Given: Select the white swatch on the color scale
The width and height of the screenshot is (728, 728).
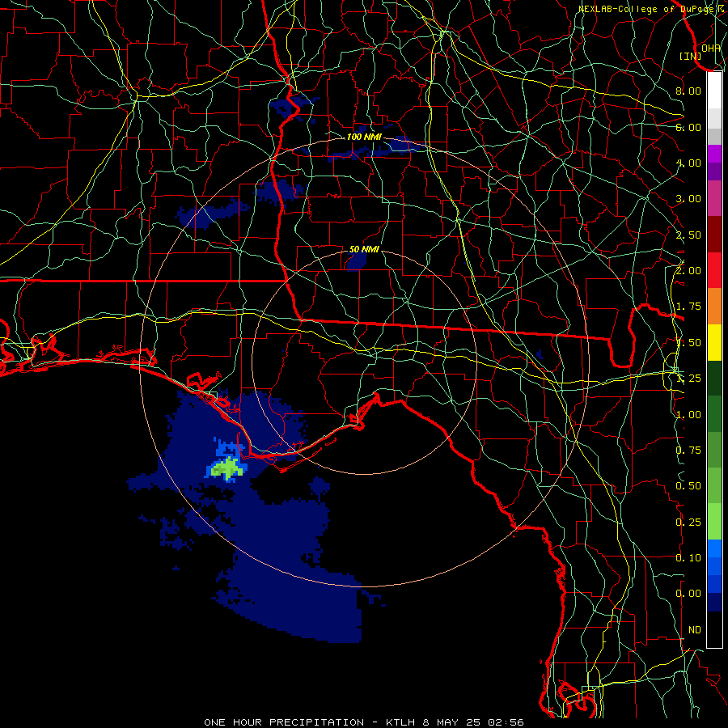Looking at the screenshot, I should click(x=714, y=91).
